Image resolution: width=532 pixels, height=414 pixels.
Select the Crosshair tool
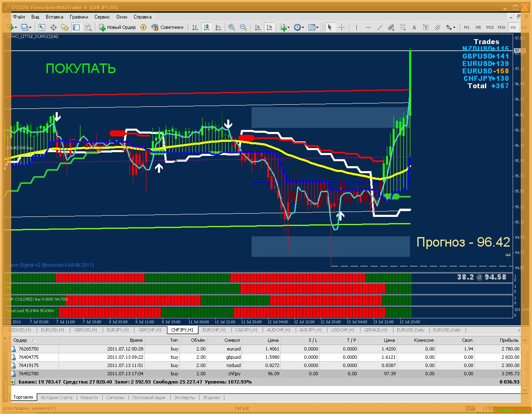(341, 27)
